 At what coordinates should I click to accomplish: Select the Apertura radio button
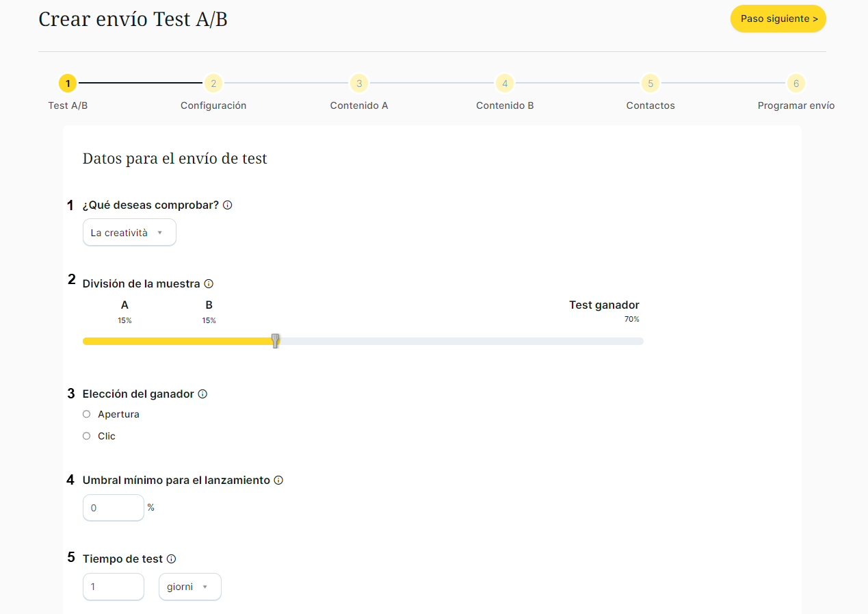[87, 414]
